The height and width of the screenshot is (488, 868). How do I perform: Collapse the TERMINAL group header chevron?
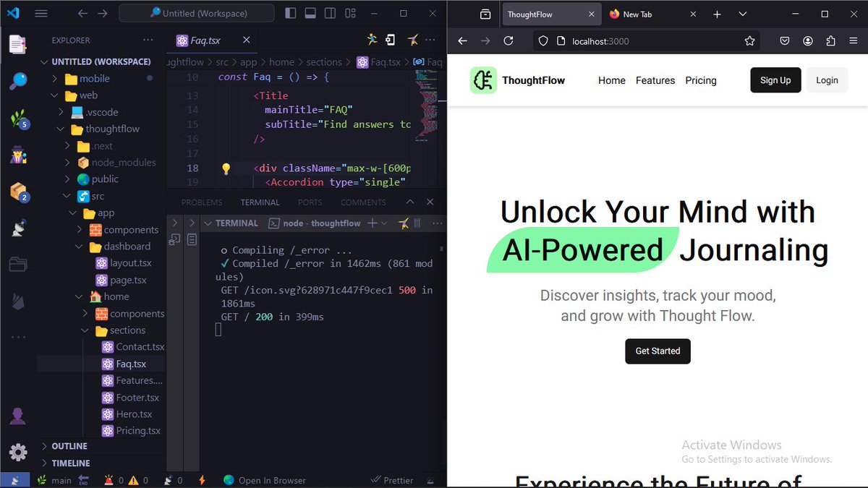[x=207, y=223]
